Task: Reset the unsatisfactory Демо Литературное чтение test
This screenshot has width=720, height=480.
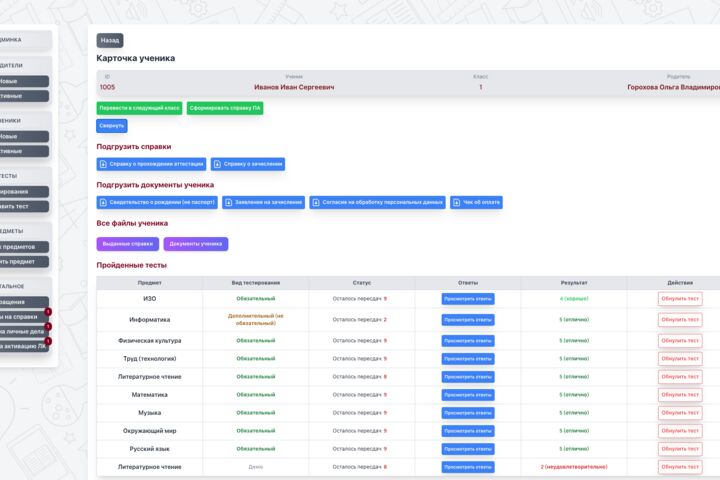Action: (x=680, y=467)
